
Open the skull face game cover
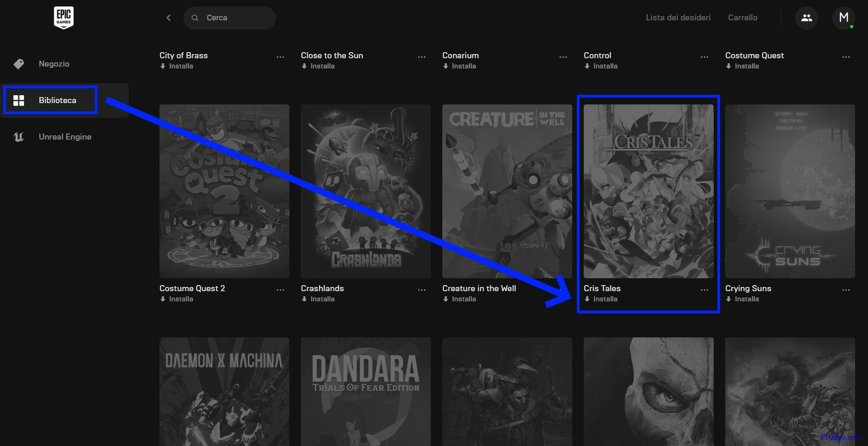(648, 391)
